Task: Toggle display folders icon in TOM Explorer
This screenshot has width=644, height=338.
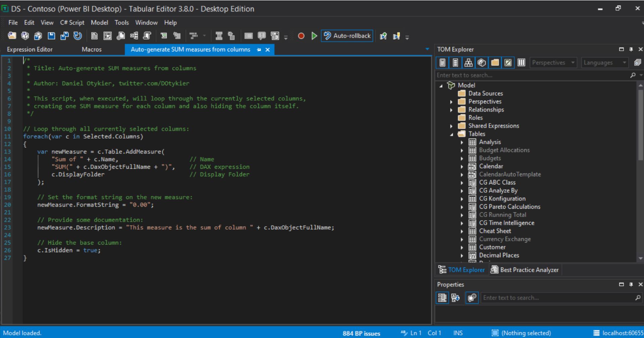Action: pos(495,63)
